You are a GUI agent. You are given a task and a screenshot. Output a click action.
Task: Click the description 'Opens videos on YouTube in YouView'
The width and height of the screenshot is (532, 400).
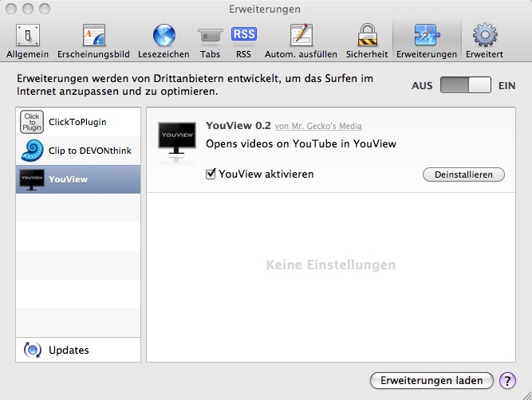point(301,143)
